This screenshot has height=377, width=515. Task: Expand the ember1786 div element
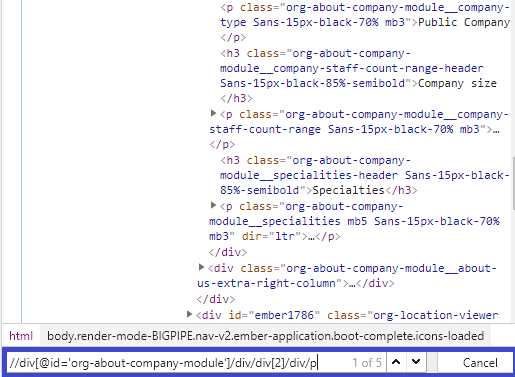(189, 314)
